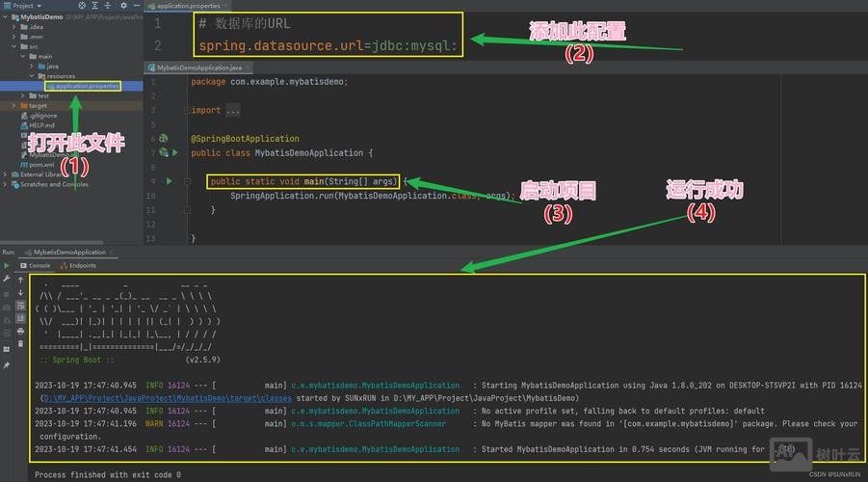The width and height of the screenshot is (868, 482).
Task: Click the run gutter arrow beside main method
Action: [170, 181]
